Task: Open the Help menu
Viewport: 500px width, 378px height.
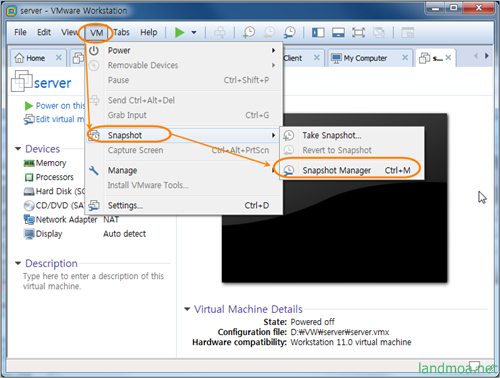Action: click(149, 32)
